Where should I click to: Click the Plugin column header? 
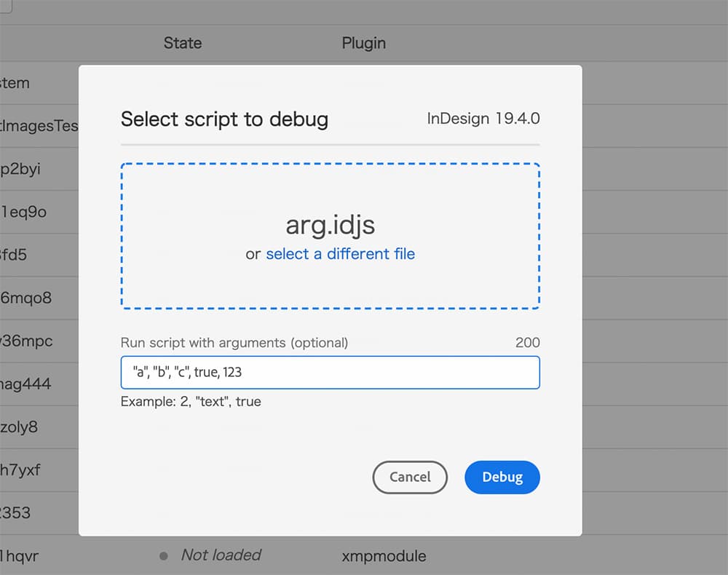click(x=363, y=43)
